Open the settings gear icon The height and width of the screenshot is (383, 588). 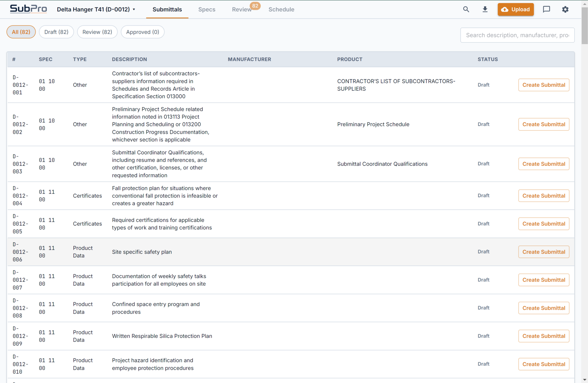point(565,9)
